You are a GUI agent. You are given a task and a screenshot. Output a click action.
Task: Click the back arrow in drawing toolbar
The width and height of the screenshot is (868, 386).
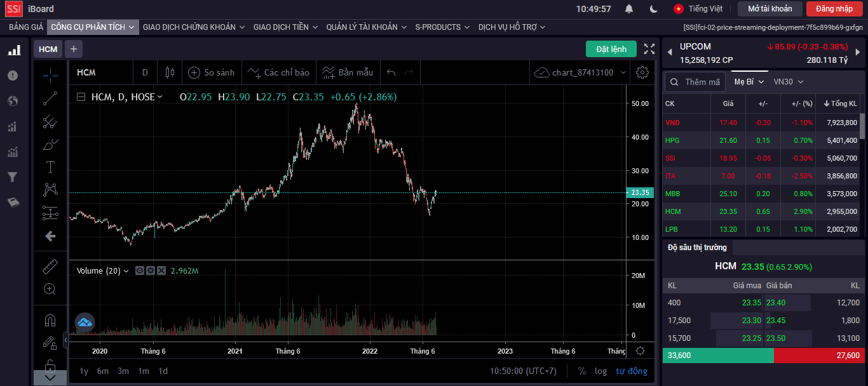pyautogui.click(x=50, y=236)
